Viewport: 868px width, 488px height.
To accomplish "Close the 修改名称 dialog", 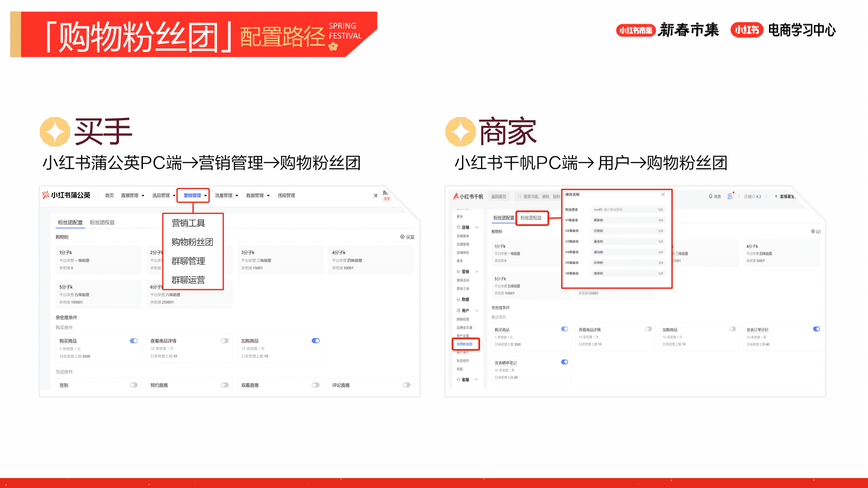I will coord(663,195).
